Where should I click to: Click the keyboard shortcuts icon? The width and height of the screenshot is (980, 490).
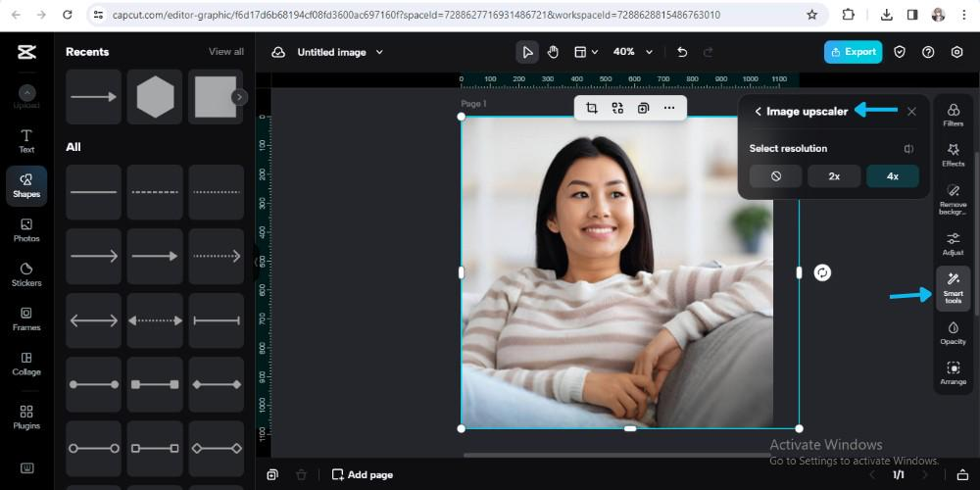click(26, 468)
